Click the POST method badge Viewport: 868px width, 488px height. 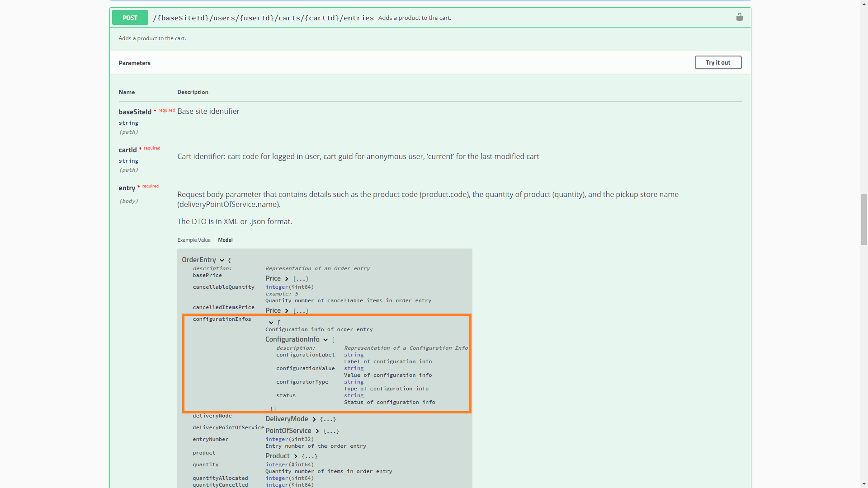click(130, 18)
